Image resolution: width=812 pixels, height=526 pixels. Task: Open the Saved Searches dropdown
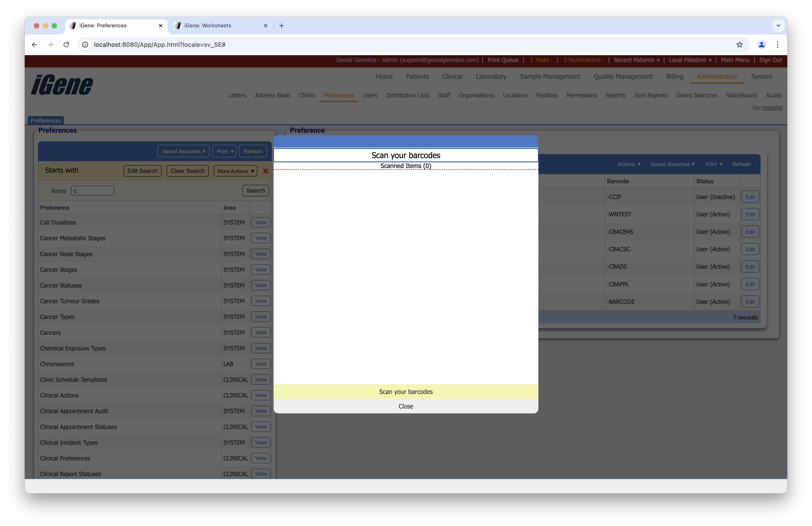(183, 151)
